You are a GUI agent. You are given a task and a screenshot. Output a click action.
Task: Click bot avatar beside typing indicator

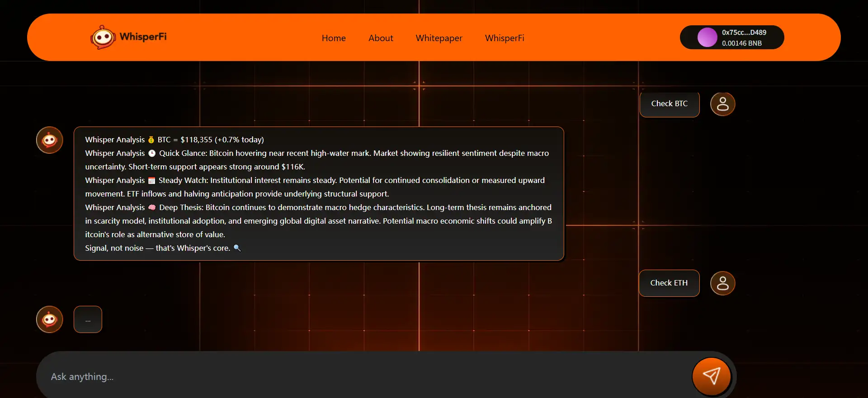(x=50, y=319)
